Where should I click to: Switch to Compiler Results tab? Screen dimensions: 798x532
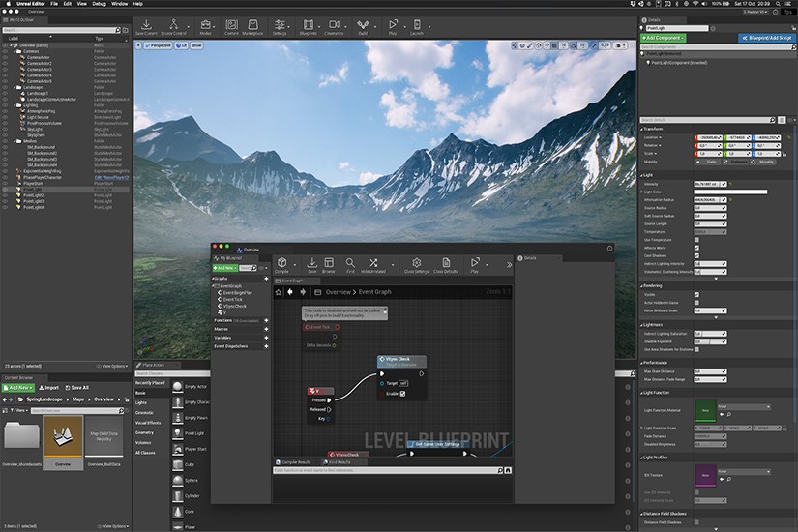click(x=294, y=462)
